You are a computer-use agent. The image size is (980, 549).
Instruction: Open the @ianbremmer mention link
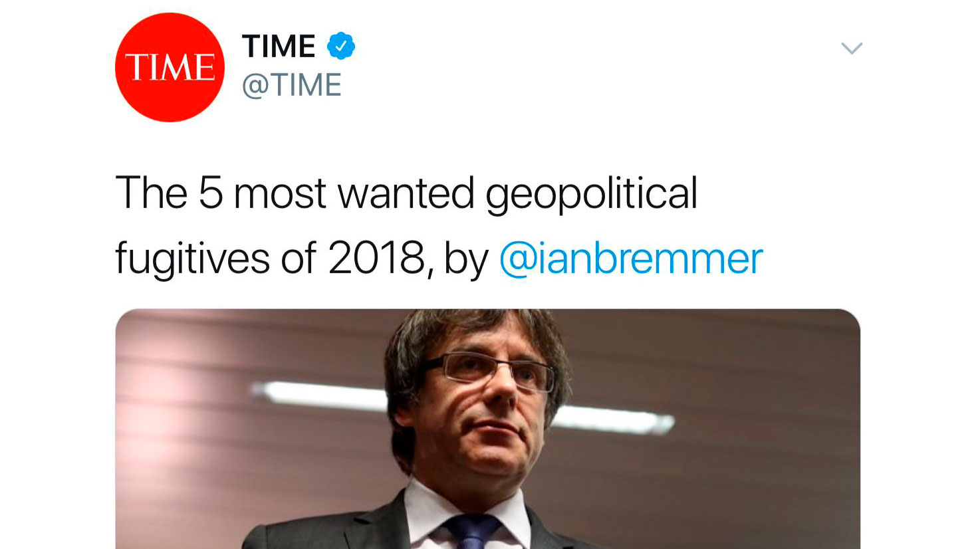point(630,259)
